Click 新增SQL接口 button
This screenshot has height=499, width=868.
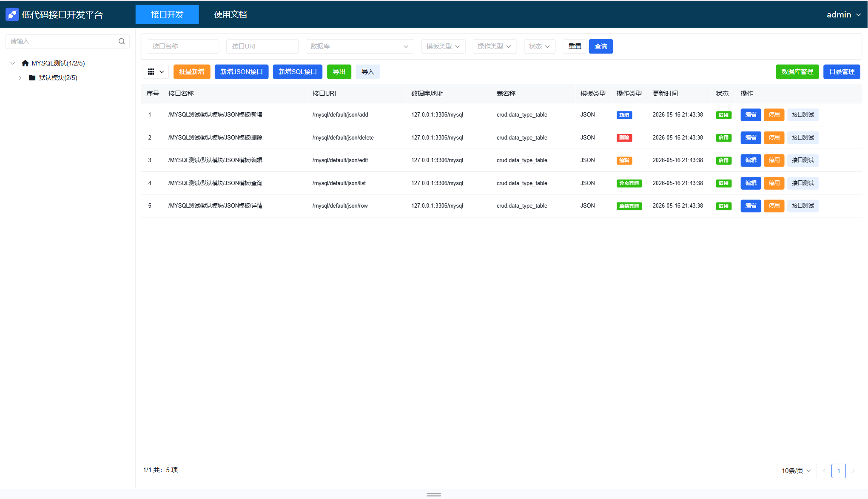(298, 72)
